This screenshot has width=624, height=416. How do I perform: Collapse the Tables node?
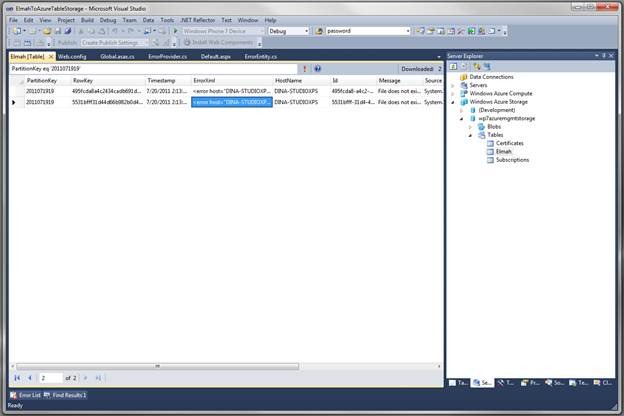470,135
